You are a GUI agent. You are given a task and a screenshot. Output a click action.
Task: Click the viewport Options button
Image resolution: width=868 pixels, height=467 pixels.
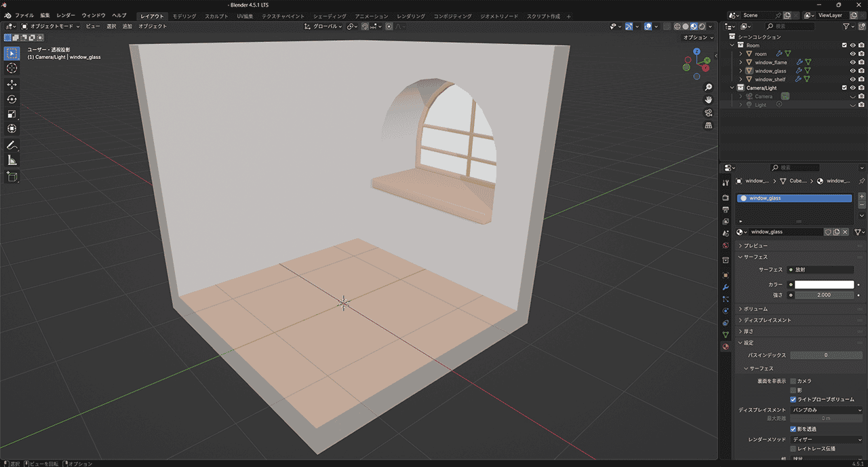tap(696, 38)
